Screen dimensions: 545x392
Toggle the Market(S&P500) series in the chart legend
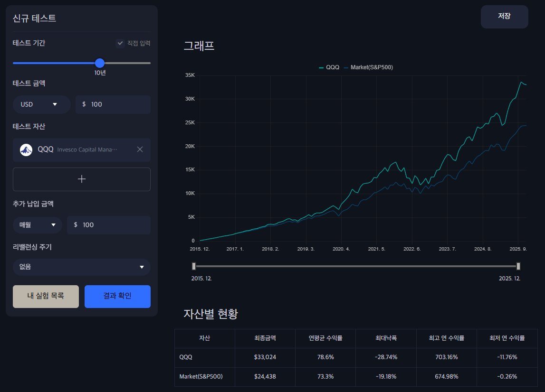click(x=368, y=67)
